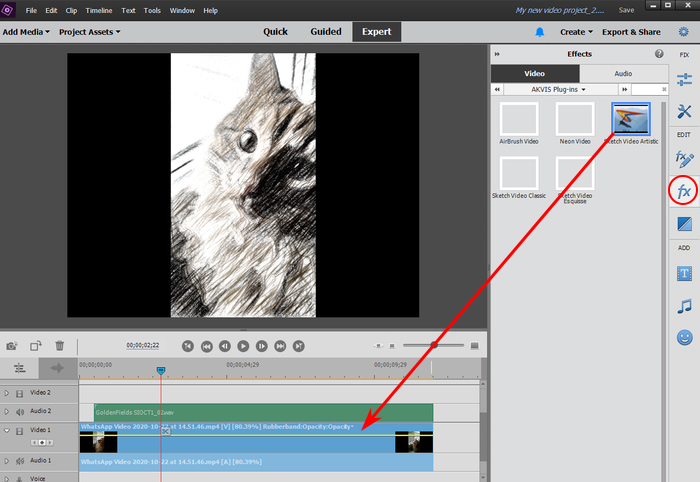Jump to previous keyframe on Video 1

pos(34,443)
